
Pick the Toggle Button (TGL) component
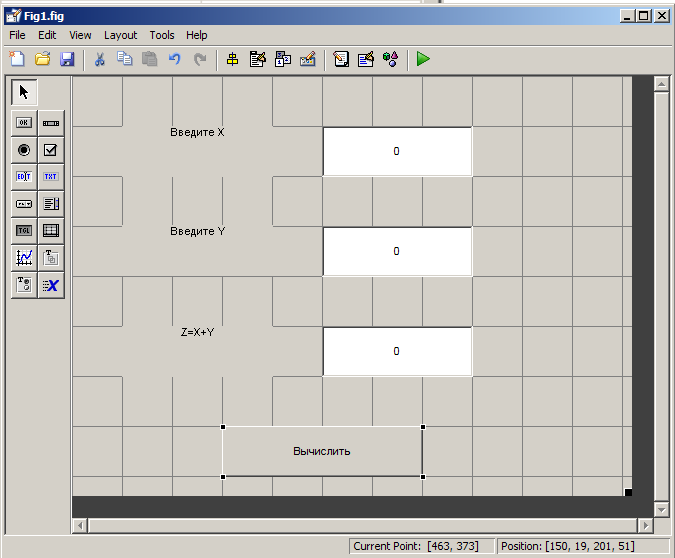[24, 231]
